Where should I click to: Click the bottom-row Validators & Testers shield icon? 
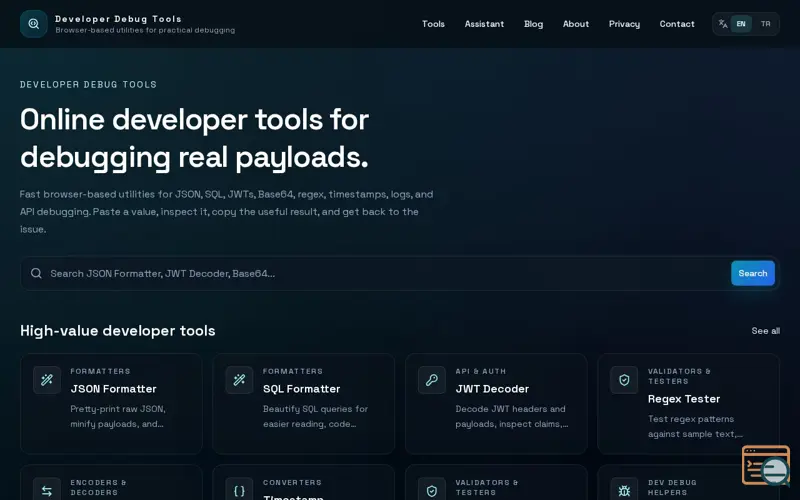(432, 491)
